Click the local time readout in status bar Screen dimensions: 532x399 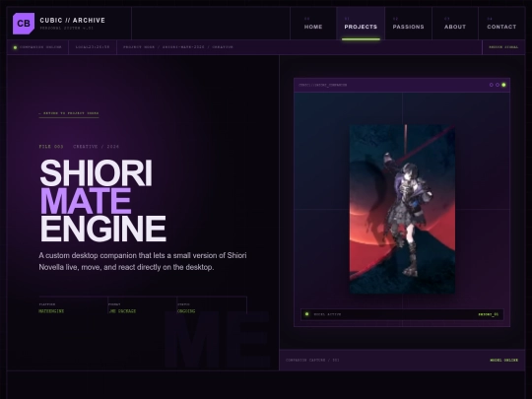[x=93, y=47]
